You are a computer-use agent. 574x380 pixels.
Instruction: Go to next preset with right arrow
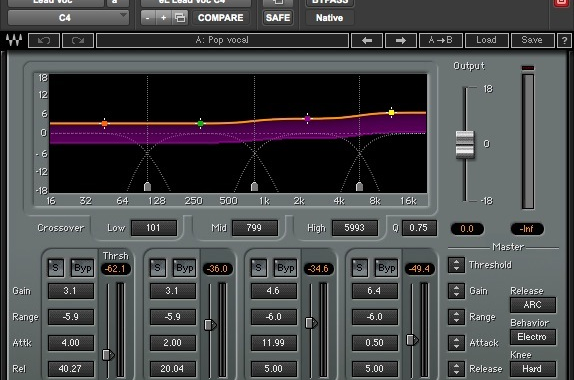(400, 40)
